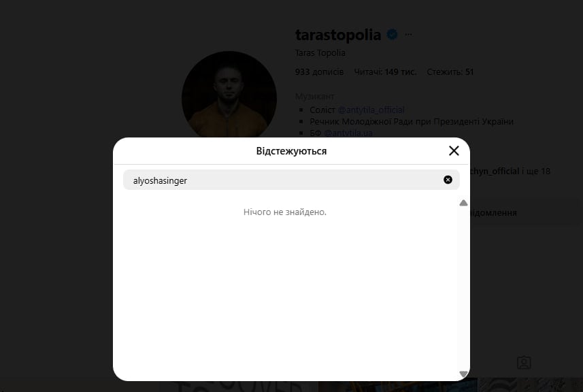Screen dimensions: 583x392
Task: Click the 933 дописів posts count
Action: tap(319, 72)
